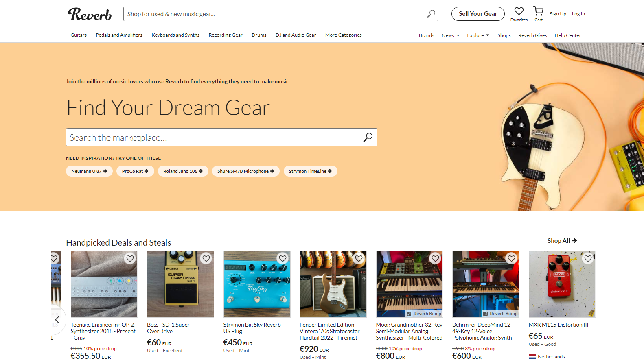This screenshot has height=360, width=644.
Task: Click Shop All link for deals
Action: click(x=562, y=241)
